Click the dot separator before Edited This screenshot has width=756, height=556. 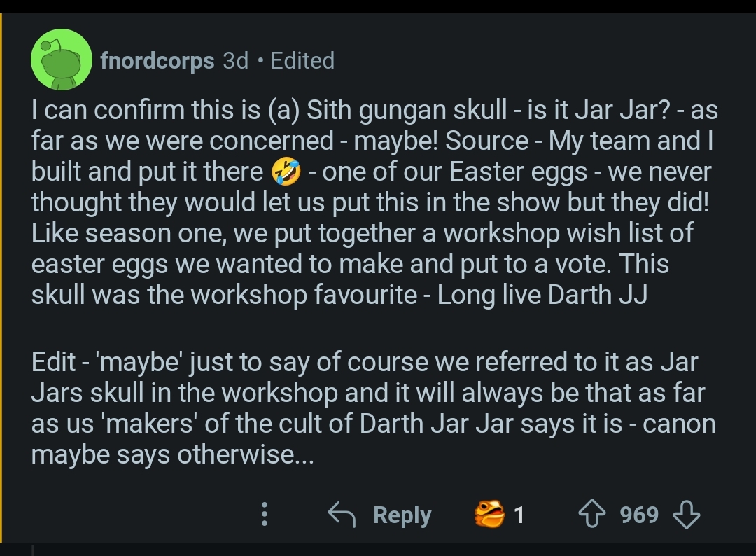point(260,61)
